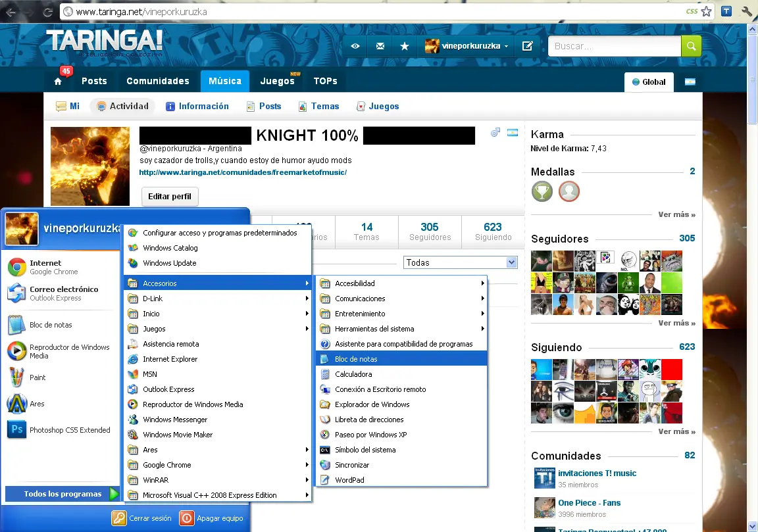
Task: Click Ver más under Medallas
Action: click(677, 214)
